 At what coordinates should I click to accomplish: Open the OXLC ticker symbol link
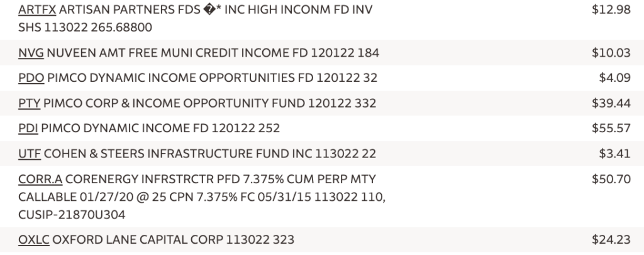click(35, 240)
